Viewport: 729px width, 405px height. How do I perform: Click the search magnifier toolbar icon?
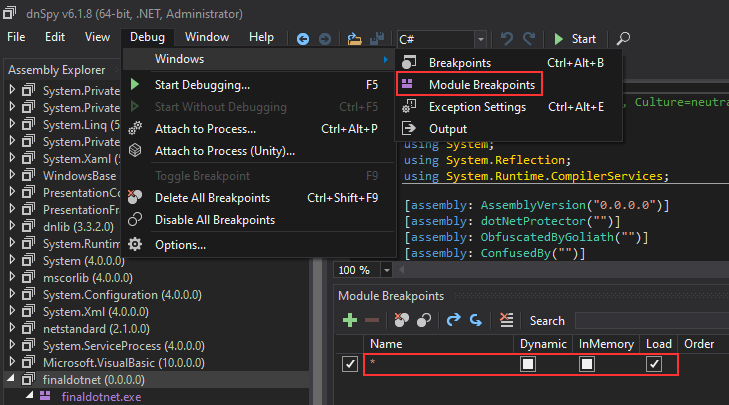click(x=623, y=38)
